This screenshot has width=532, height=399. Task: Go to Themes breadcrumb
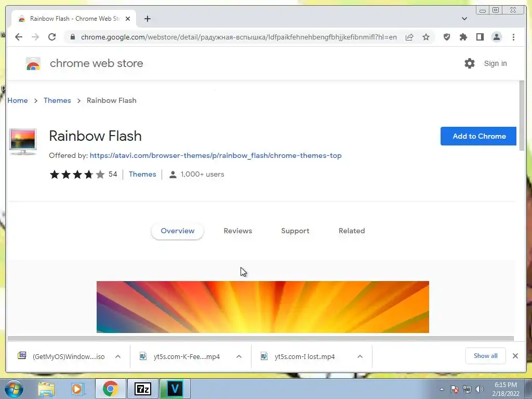[x=57, y=100]
